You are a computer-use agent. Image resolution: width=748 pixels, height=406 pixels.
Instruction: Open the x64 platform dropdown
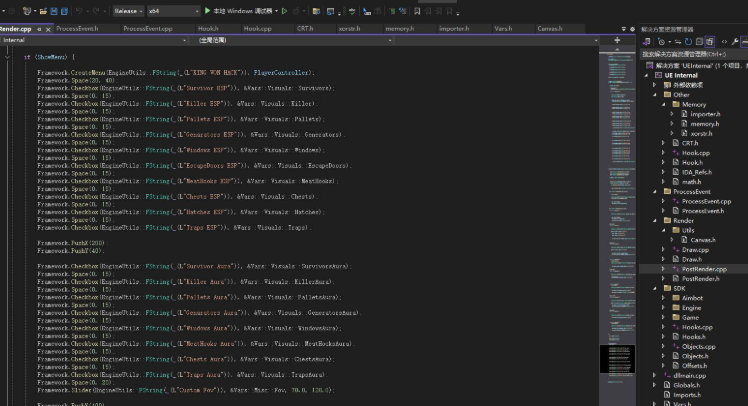tap(167, 10)
